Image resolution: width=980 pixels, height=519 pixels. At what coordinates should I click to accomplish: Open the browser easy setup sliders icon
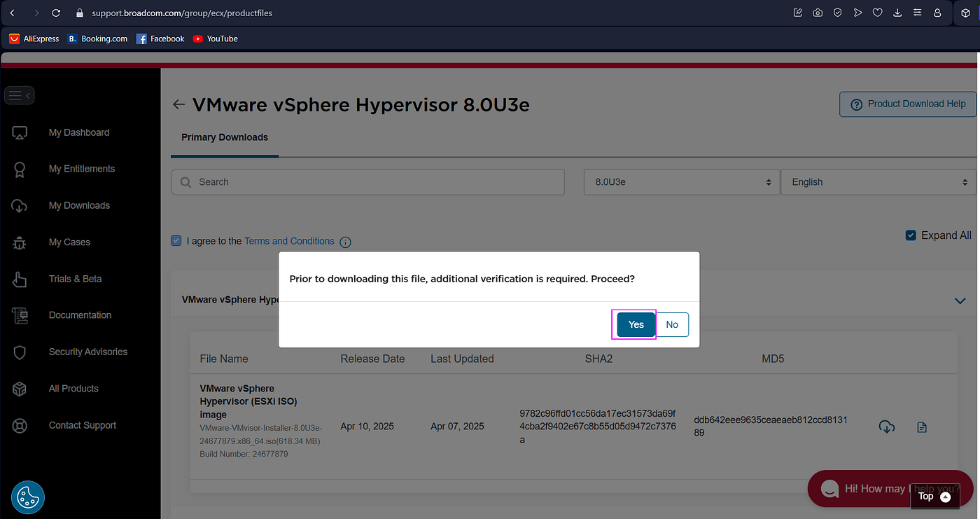tap(917, 13)
